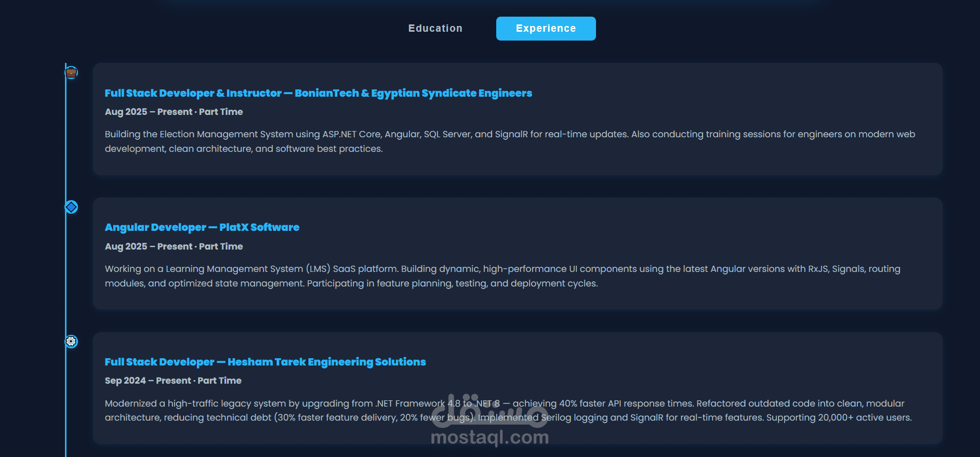Click the 'Working on a Learning Management System' description
Screen dimensions: 980x457
[502, 276]
